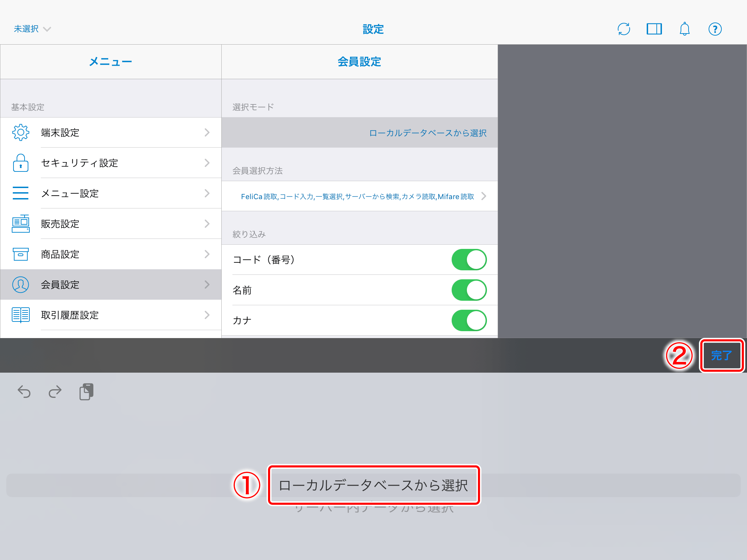Toggle the split panel layout icon
This screenshot has width=747, height=560.
654,29
